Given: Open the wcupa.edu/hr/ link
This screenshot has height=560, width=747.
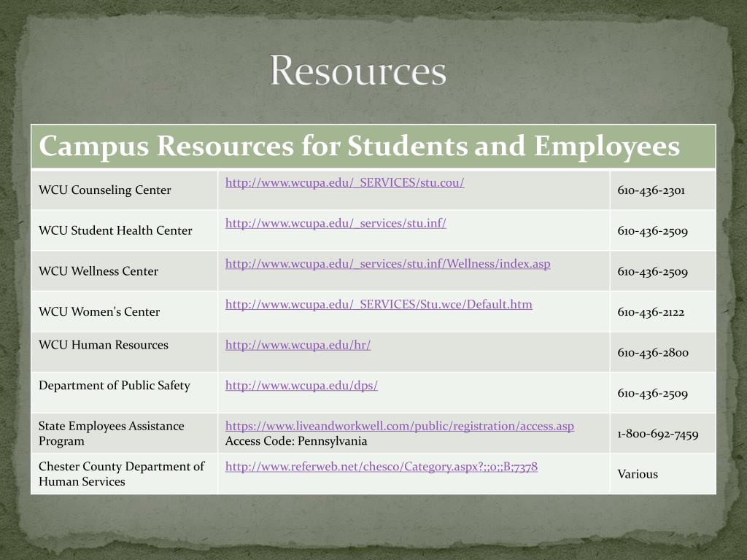Looking at the screenshot, I should click(298, 345).
